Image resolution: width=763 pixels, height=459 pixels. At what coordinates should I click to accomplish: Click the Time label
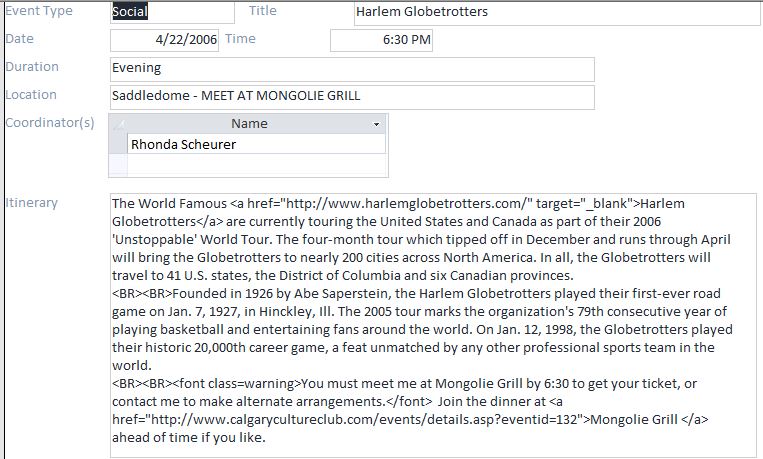[240, 39]
